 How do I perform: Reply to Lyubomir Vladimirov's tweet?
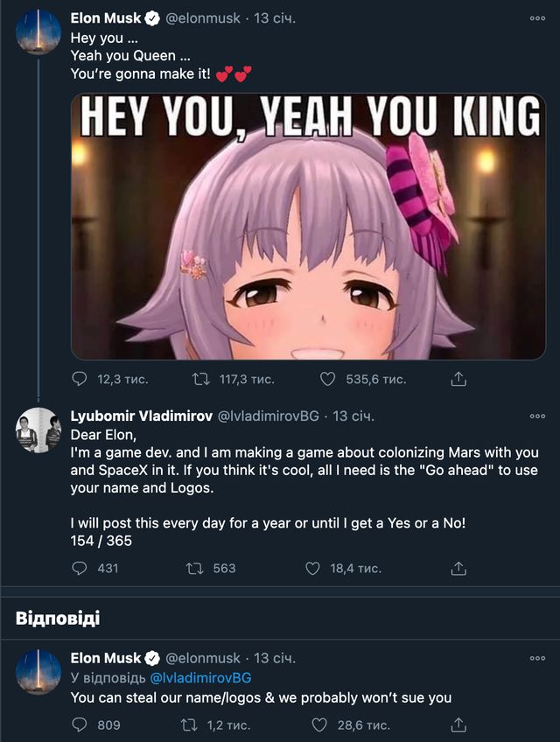click(80, 568)
